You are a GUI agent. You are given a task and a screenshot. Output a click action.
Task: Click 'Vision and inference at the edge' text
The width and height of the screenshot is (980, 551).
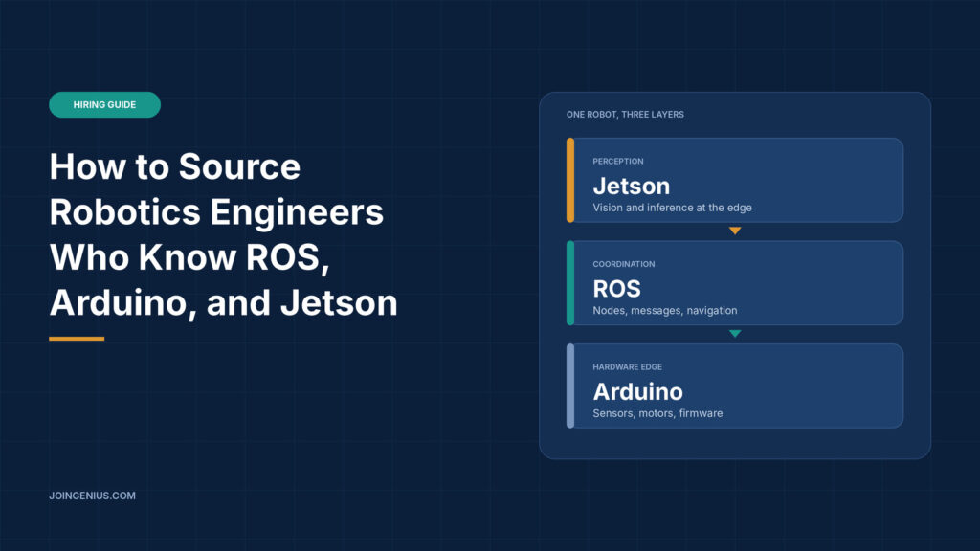coord(673,208)
